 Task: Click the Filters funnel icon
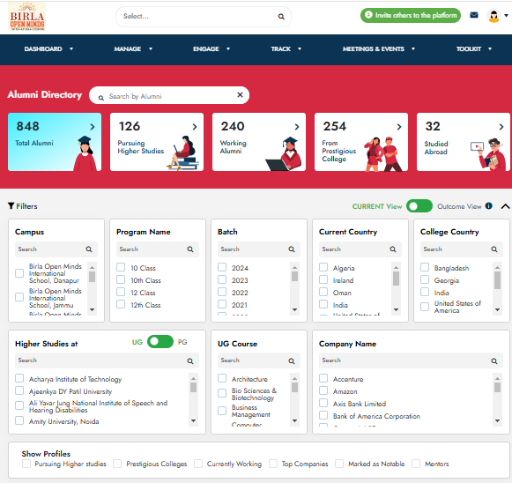pos(11,206)
